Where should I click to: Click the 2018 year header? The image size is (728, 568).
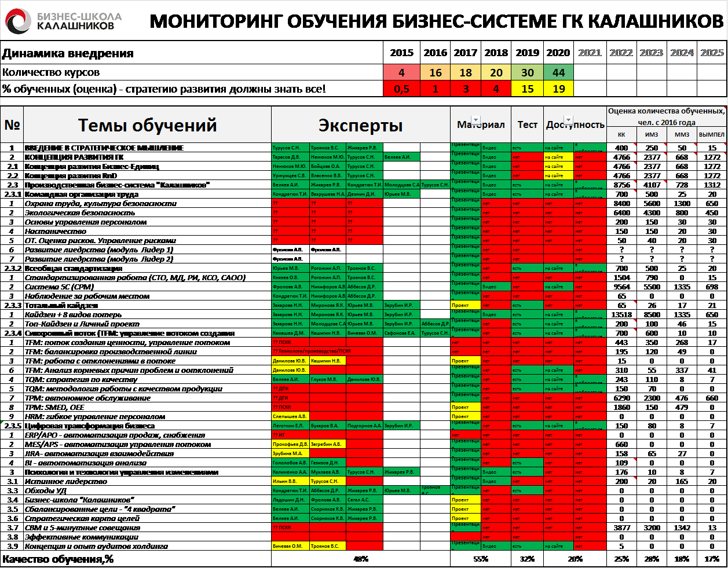[x=496, y=53]
